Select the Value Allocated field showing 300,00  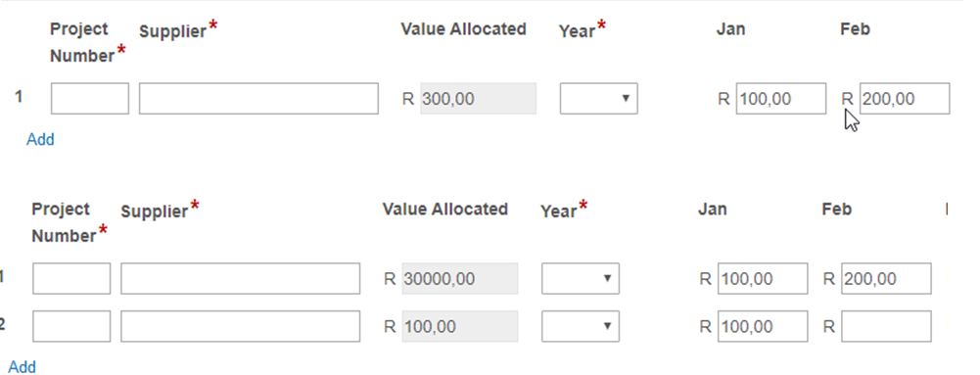pos(478,99)
